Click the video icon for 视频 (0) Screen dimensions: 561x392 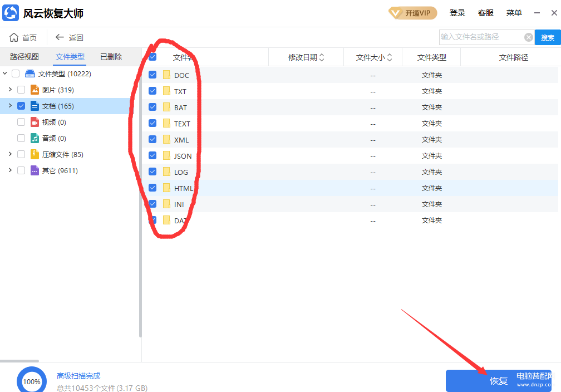(35, 122)
